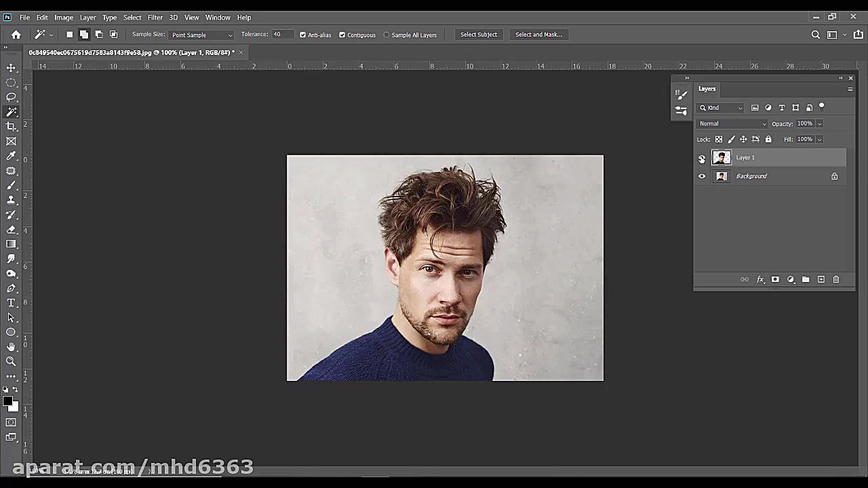The image size is (868, 488).
Task: Select the Type tool
Action: (11, 302)
